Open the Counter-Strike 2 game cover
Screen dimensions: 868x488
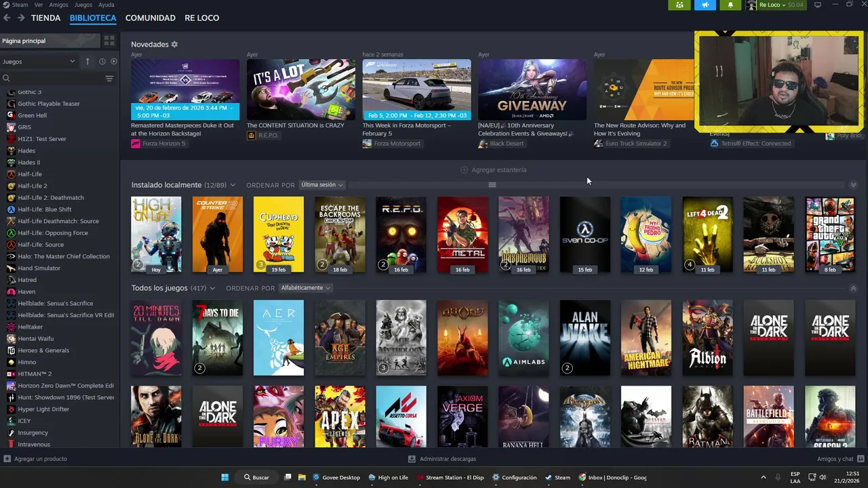tap(218, 235)
